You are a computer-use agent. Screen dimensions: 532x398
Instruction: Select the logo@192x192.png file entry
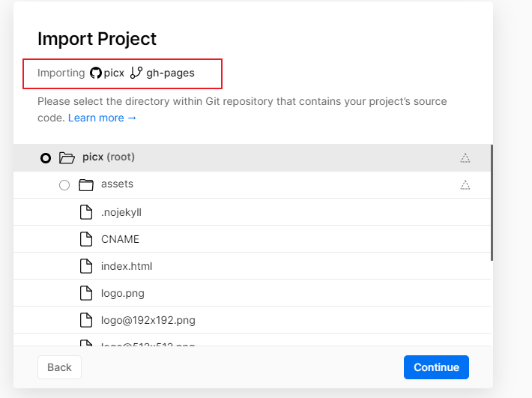point(148,320)
